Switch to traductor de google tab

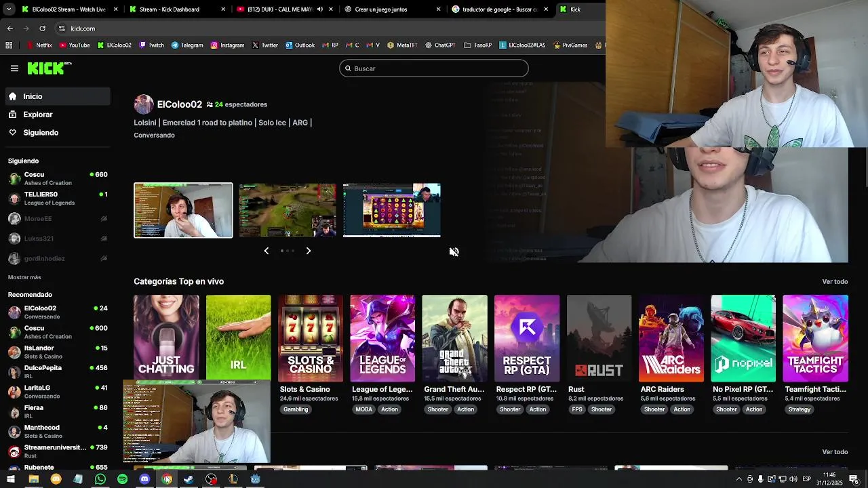(500, 9)
